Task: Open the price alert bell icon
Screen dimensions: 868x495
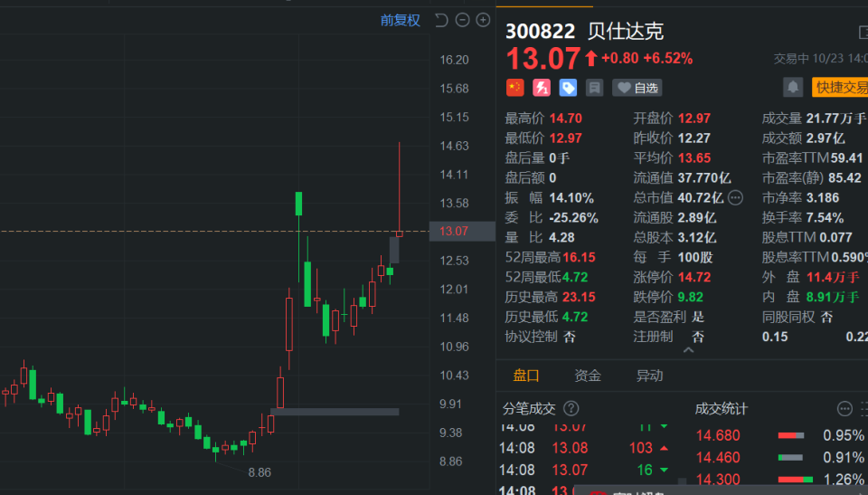Action: point(793,87)
